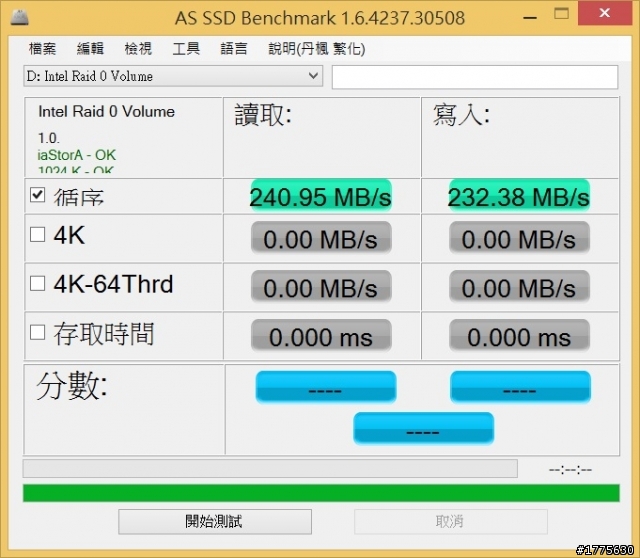Viewport: 640px width, 558px height.
Task: Open the 說明(丹楓 繁化) menu
Action: coord(317,49)
